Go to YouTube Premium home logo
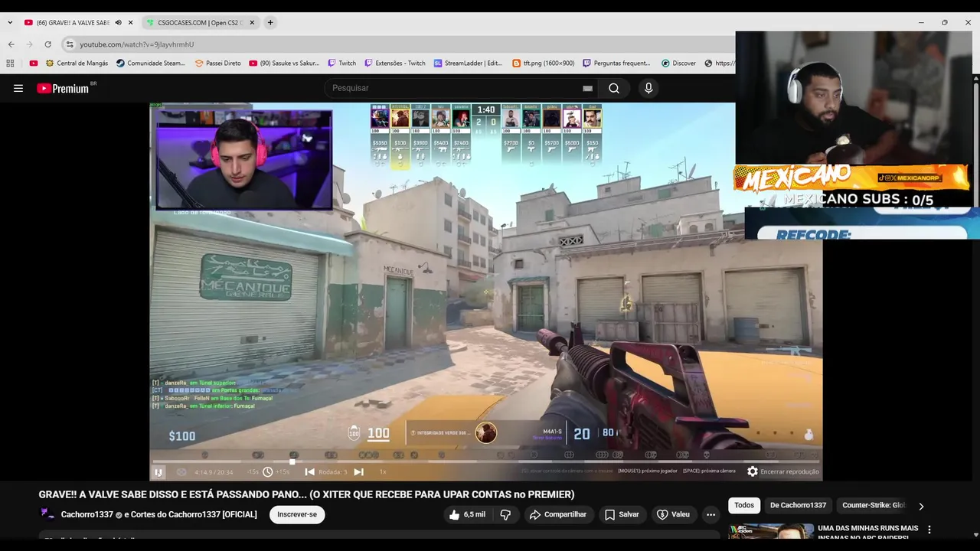The width and height of the screenshot is (980, 551). click(x=63, y=88)
